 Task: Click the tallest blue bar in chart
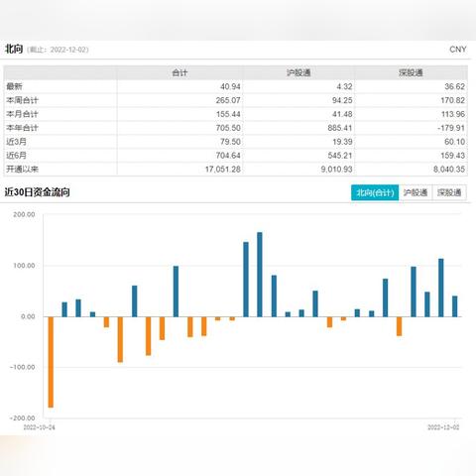(x=260, y=275)
